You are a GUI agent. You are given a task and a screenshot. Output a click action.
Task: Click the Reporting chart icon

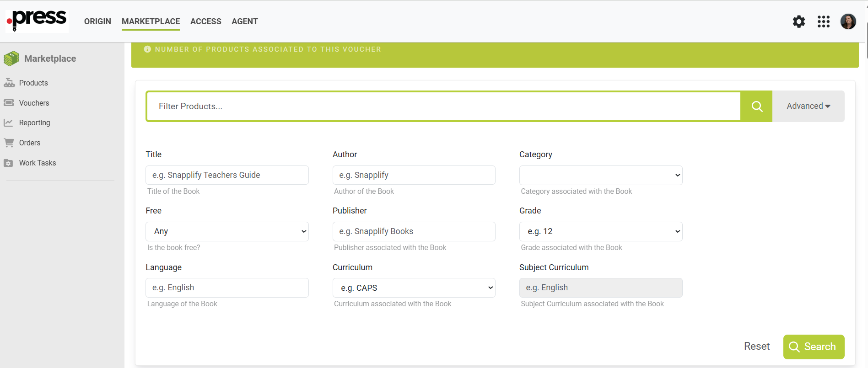point(8,123)
